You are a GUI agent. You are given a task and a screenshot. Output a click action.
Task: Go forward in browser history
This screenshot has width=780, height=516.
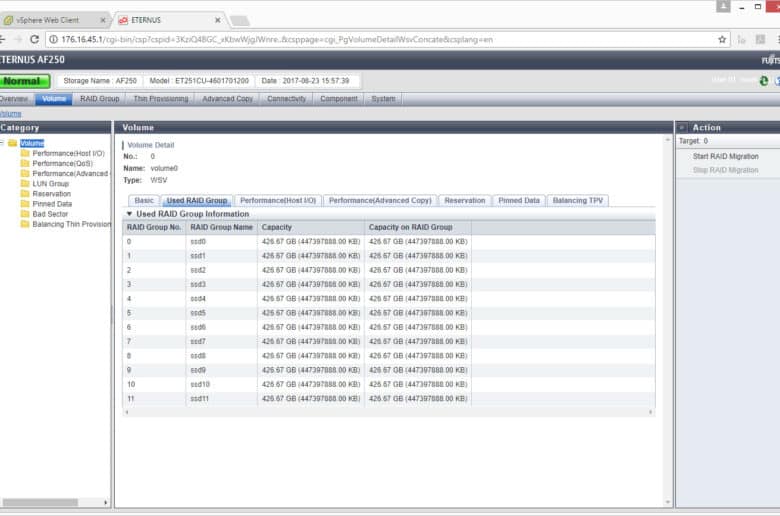pos(18,39)
